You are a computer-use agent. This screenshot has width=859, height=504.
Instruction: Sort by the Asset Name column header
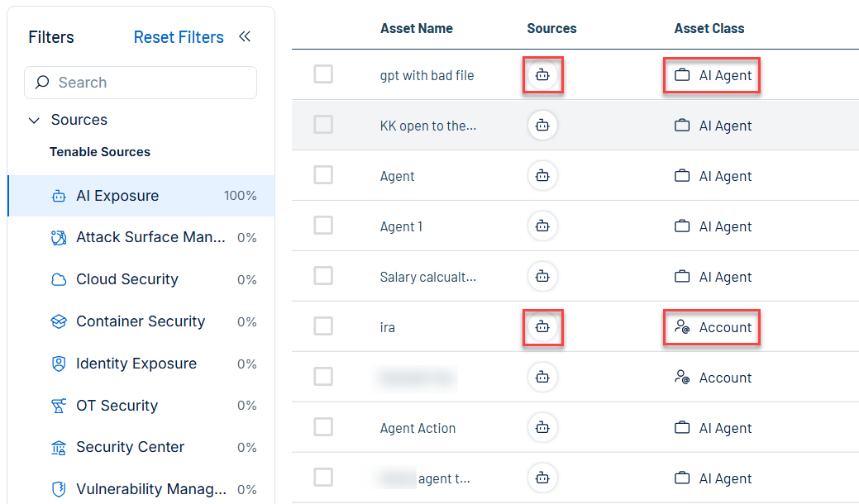416,28
